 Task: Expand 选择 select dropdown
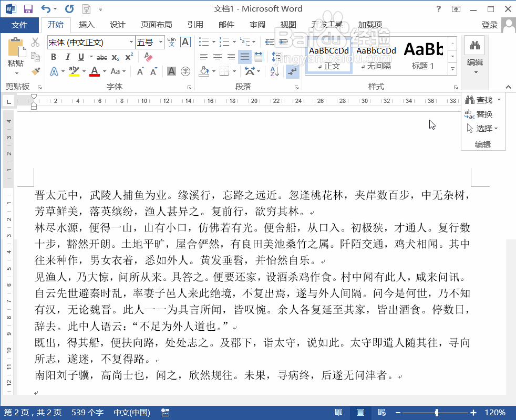pyautogui.click(x=482, y=128)
